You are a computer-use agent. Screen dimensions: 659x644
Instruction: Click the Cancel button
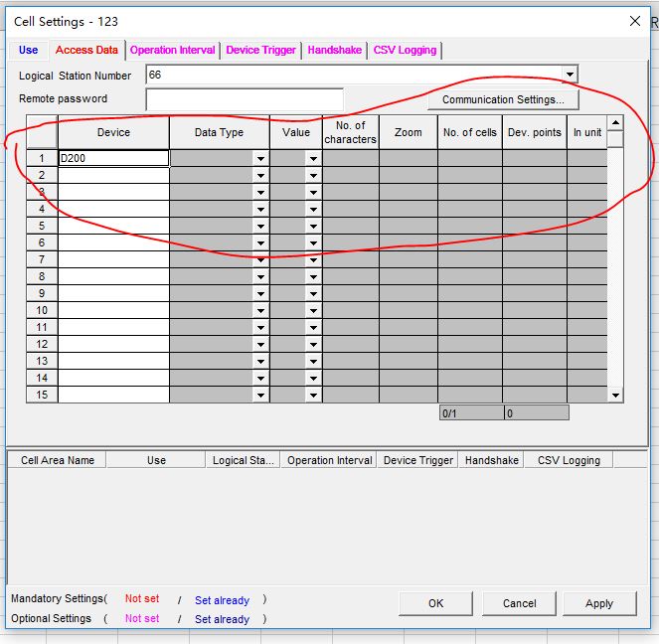coord(519,603)
